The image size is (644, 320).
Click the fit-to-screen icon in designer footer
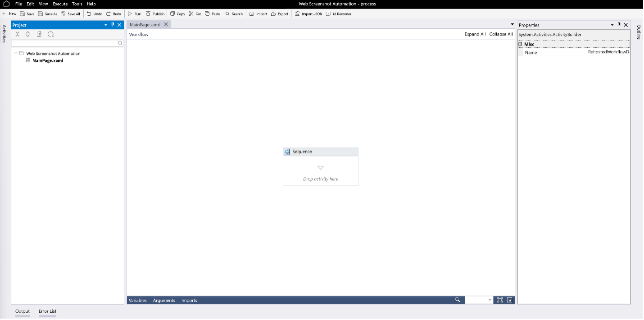500,300
